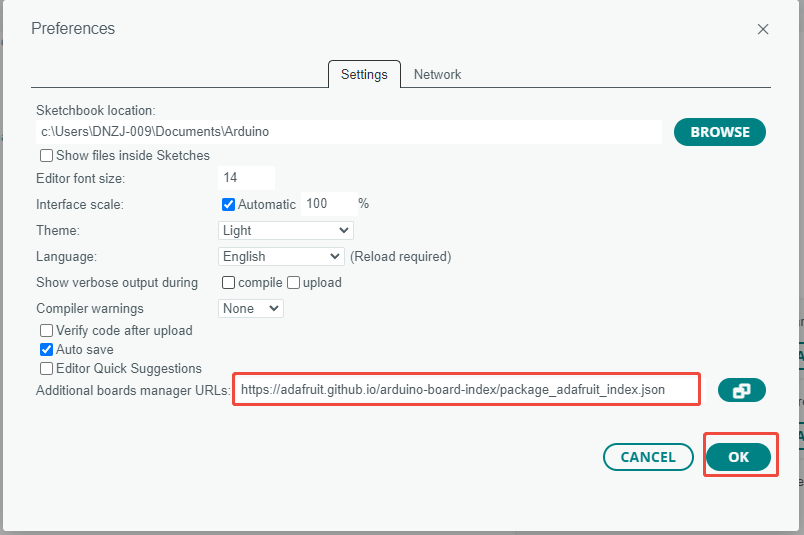
Task: Click the Sketchbook location path field
Action: pos(349,132)
